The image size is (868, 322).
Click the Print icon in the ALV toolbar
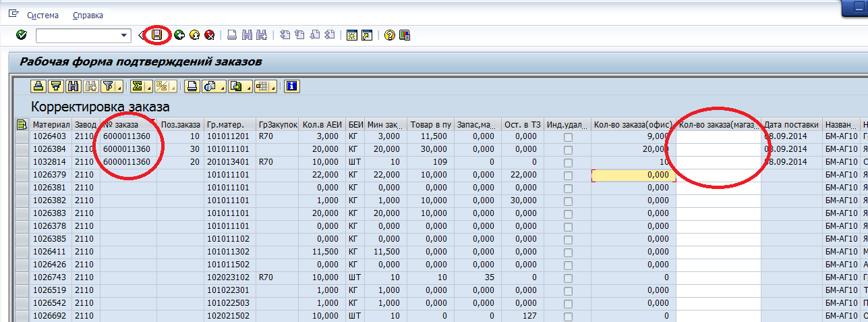click(192, 86)
